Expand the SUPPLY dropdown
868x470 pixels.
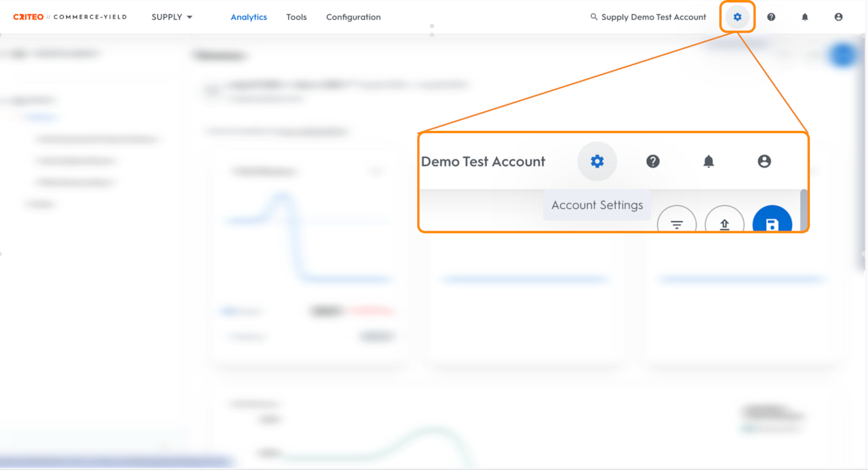[172, 17]
